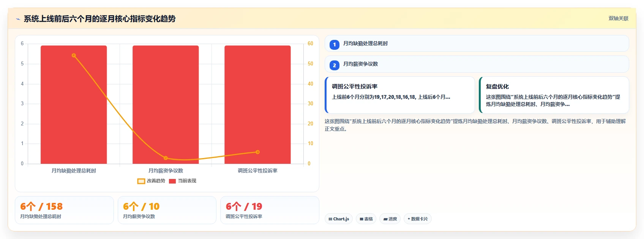Click the chart title 系统上线前后六个月的逐月核心指标变化趋势
The width and height of the screenshot is (644, 239).
(99, 19)
